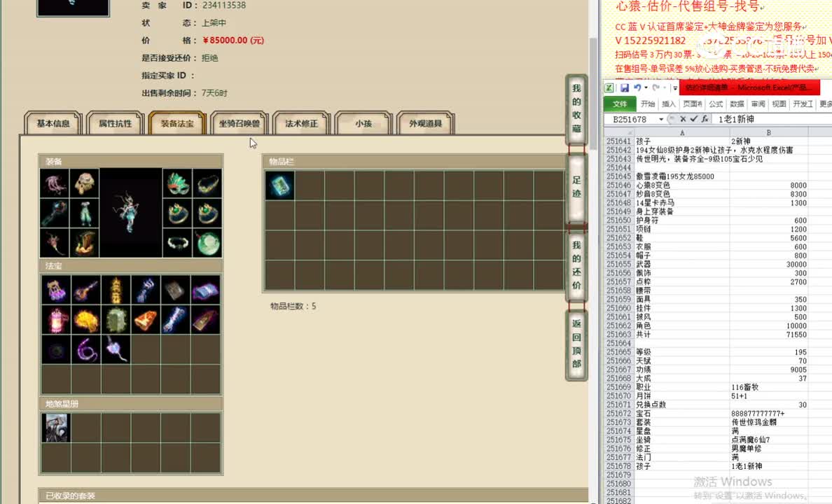
Task: Select the white pearl bracelet equipment icon
Action: (x=177, y=243)
